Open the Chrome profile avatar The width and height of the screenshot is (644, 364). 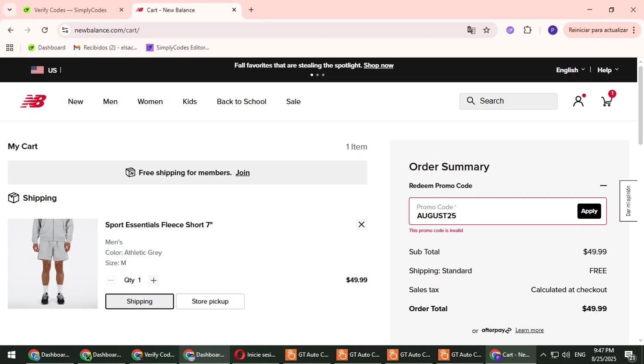pyautogui.click(x=553, y=30)
